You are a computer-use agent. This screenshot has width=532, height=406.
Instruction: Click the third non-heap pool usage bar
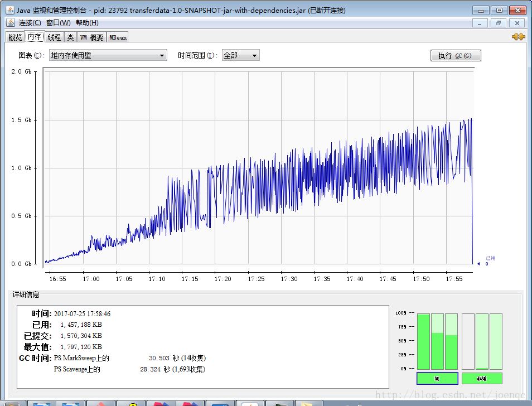(x=496, y=341)
